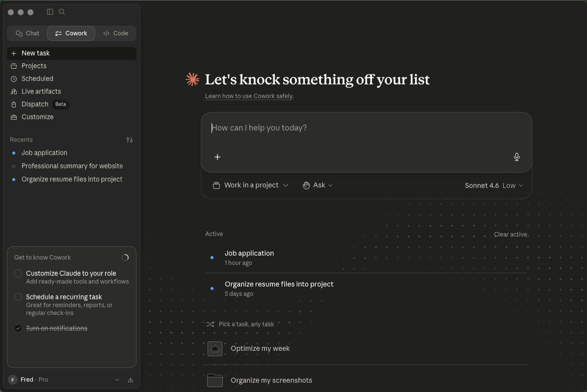Click the hand icon beside Ask

point(306,185)
